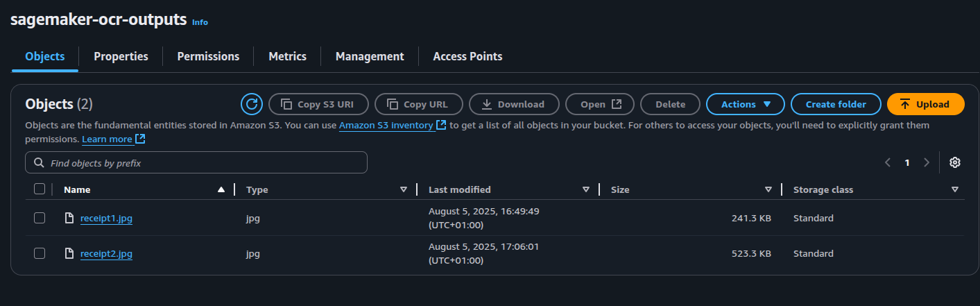Click the Copy URL button
The width and height of the screenshot is (980, 306).
[419, 104]
